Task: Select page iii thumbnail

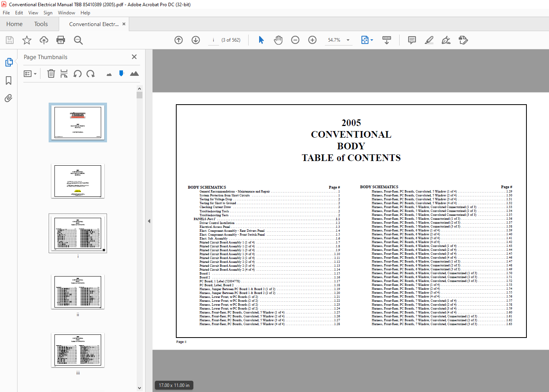Action: point(78,350)
